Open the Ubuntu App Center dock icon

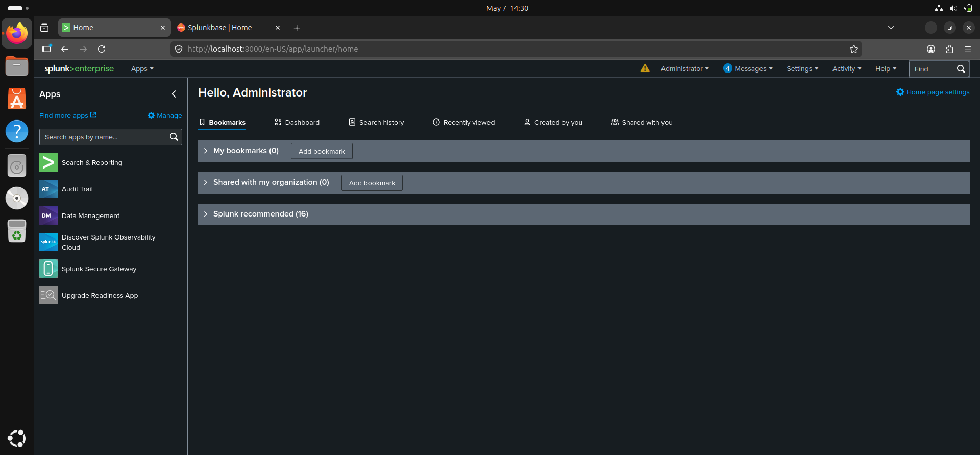tap(17, 99)
